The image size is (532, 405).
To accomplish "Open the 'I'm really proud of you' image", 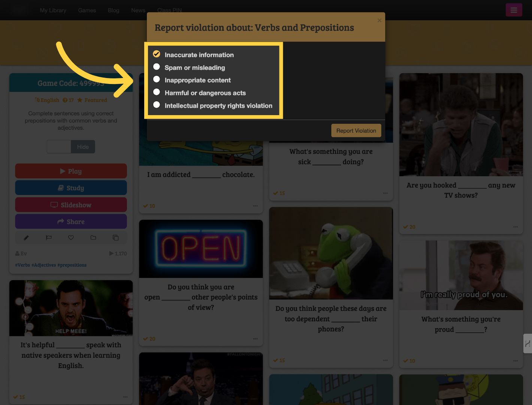I will click(x=461, y=275).
